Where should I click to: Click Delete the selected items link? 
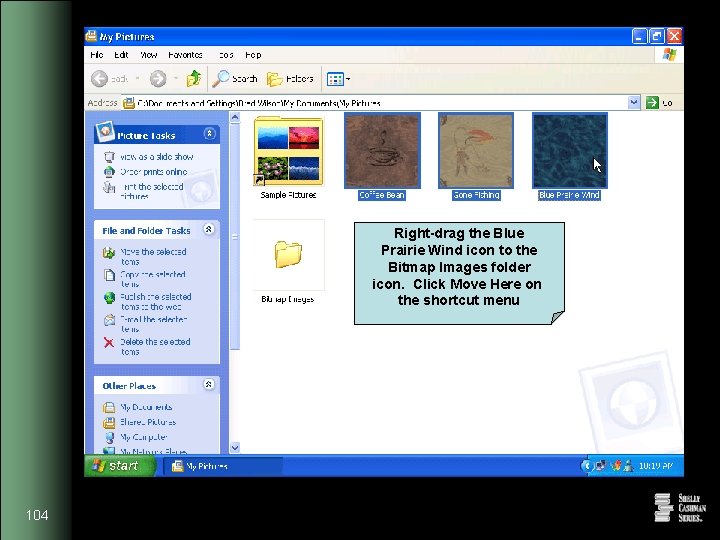point(155,346)
